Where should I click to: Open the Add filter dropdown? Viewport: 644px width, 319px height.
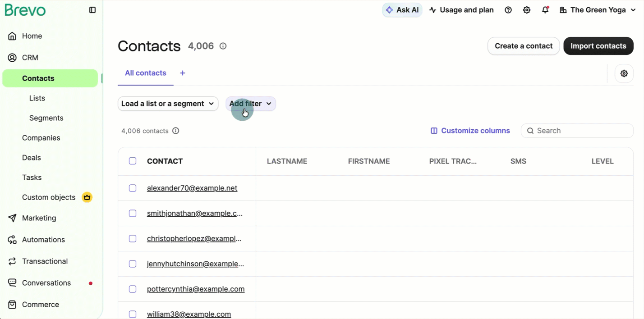251,104
